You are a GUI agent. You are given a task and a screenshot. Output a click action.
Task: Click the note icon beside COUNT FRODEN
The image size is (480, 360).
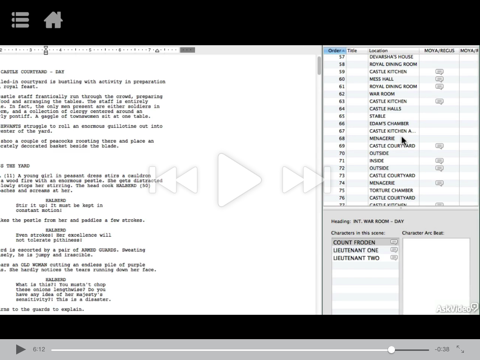[394, 242]
